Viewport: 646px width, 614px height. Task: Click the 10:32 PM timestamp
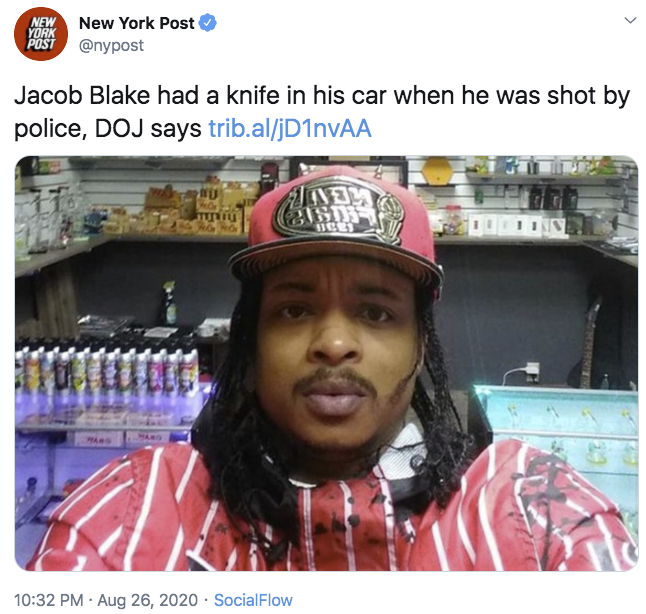click(x=49, y=600)
